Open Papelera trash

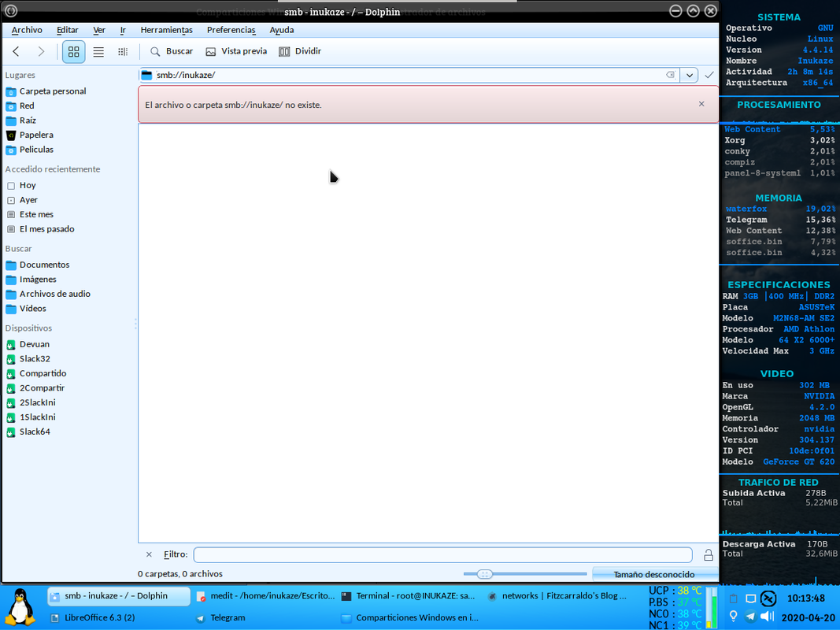(x=29, y=135)
